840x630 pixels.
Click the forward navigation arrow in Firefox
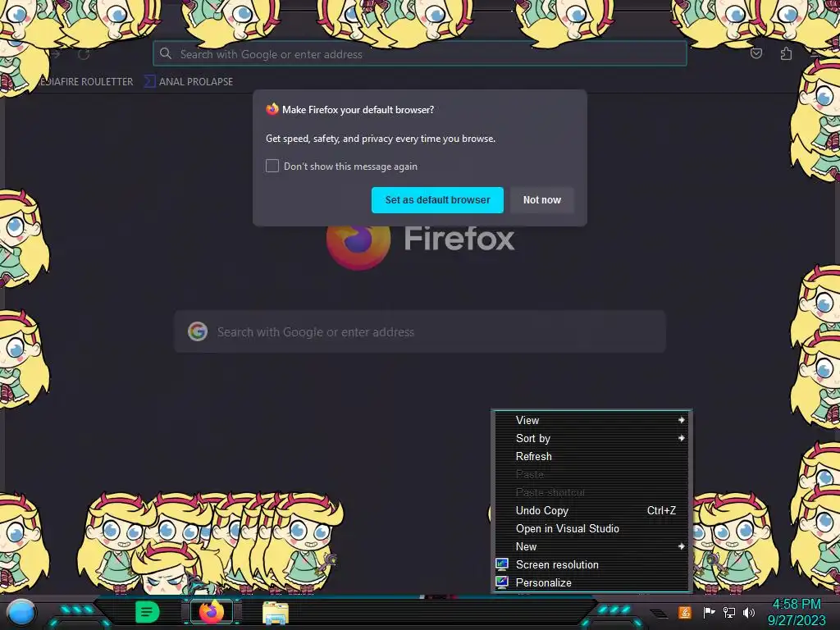(x=56, y=54)
